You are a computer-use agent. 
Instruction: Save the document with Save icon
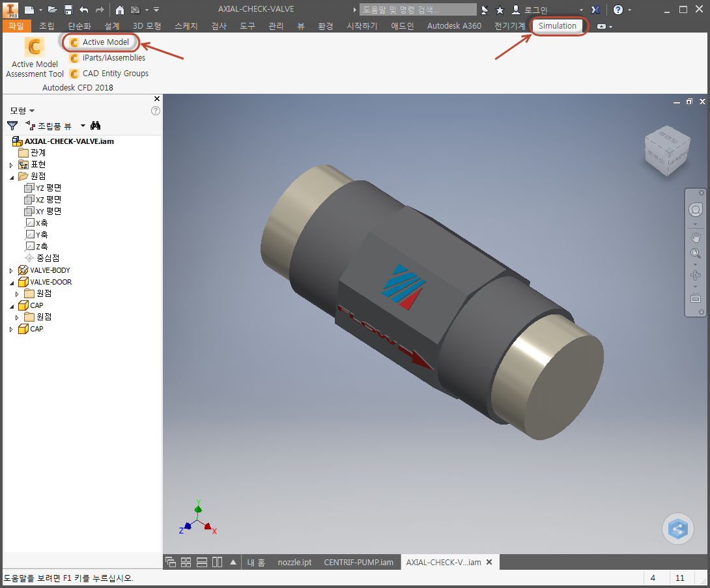point(68,10)
